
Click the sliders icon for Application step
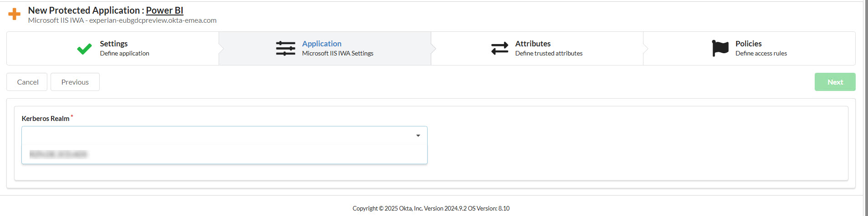pos(286,48)
